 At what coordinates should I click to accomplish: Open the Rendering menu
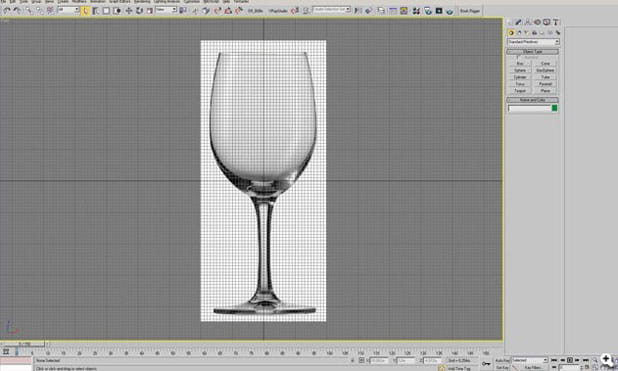142,2
